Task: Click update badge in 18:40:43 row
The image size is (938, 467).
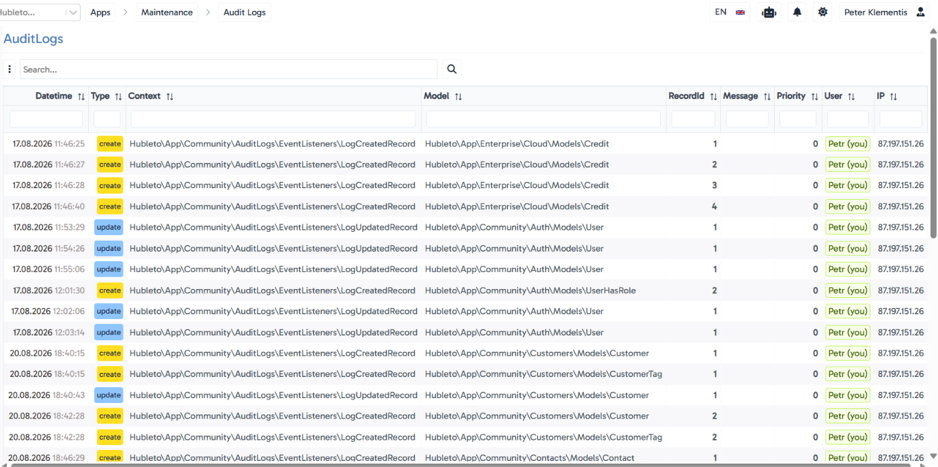Action: click(109, 395)
